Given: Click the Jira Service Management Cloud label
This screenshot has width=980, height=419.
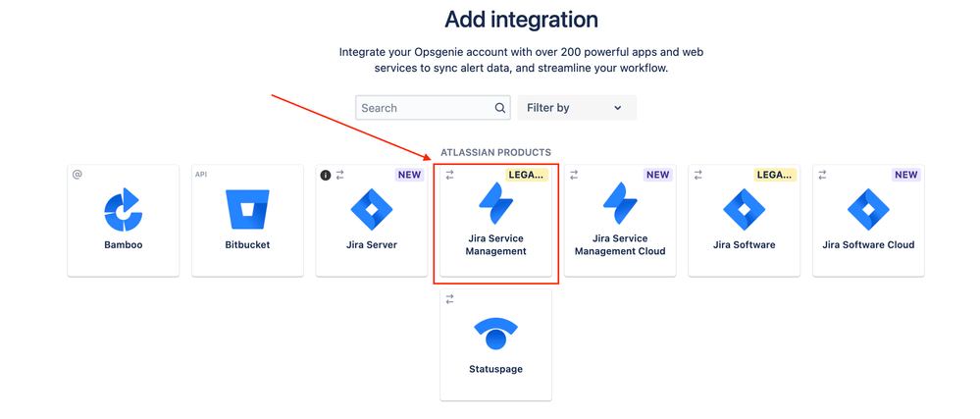Looking at the screenshot, I should click(x=620, y=245).
